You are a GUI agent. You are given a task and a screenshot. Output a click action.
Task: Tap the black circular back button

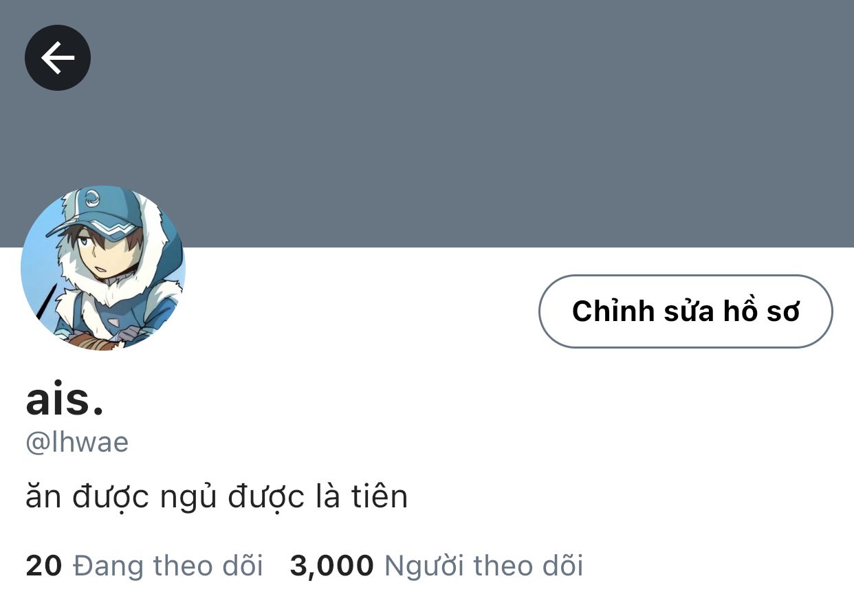click(58, 58)
